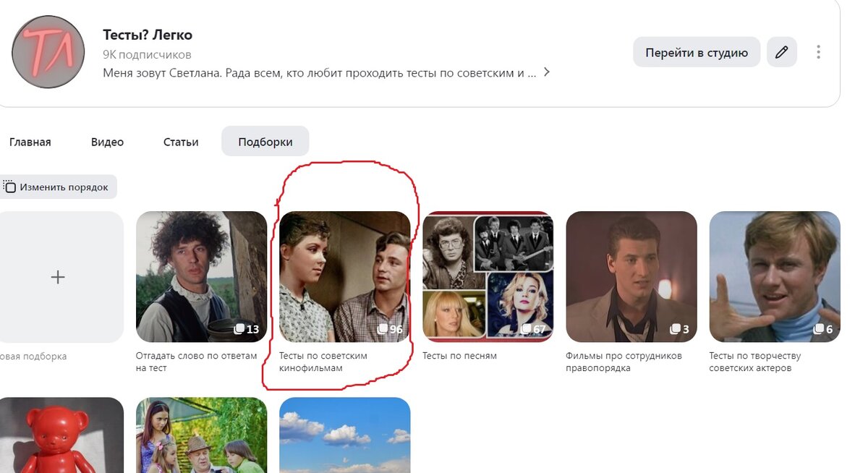The image size is (868, 473).
Task: Open the curly-haired man collection thumbnail
Action: click(x=201, y=277)
